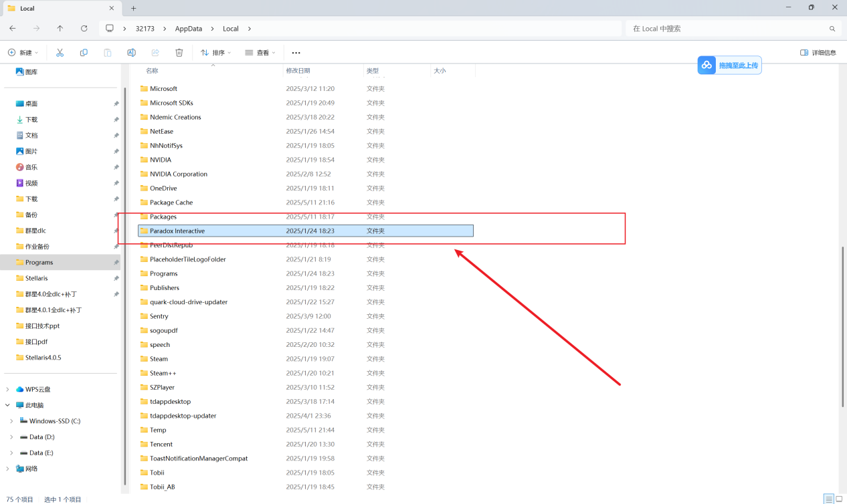Select the Steam++ folder
Screen dimensions: 847x504
pos(305,373)
